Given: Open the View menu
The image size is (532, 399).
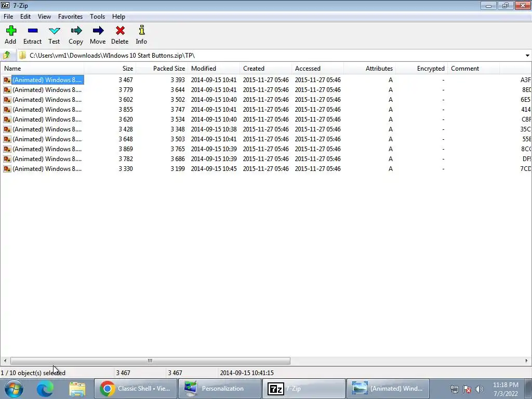Looking at the screenshot, I should pos(45,17).
